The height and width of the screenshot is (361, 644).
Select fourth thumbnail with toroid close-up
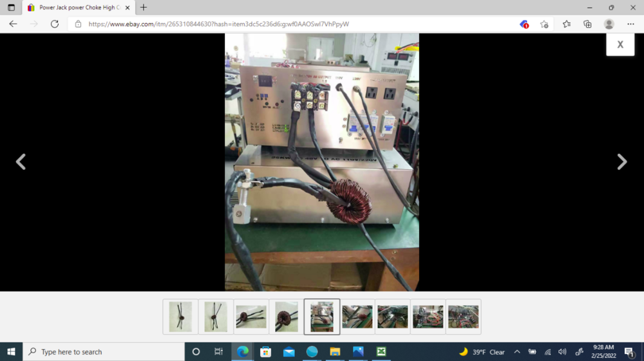287,317
